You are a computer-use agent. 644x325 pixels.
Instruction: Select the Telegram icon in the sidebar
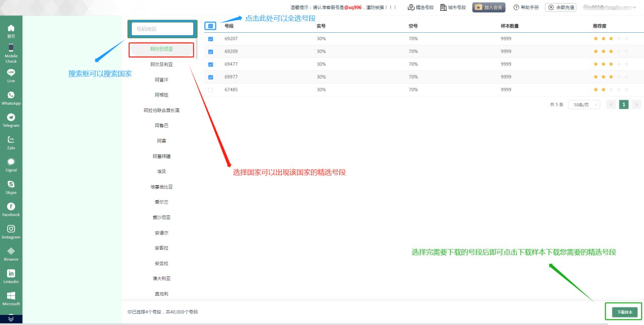coord(11,120)
